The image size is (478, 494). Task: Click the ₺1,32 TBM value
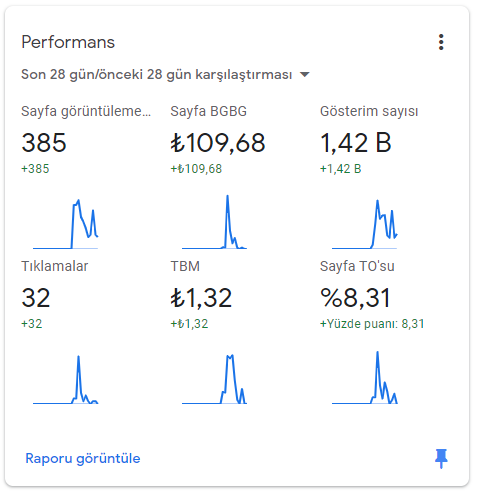coord(201,298)
